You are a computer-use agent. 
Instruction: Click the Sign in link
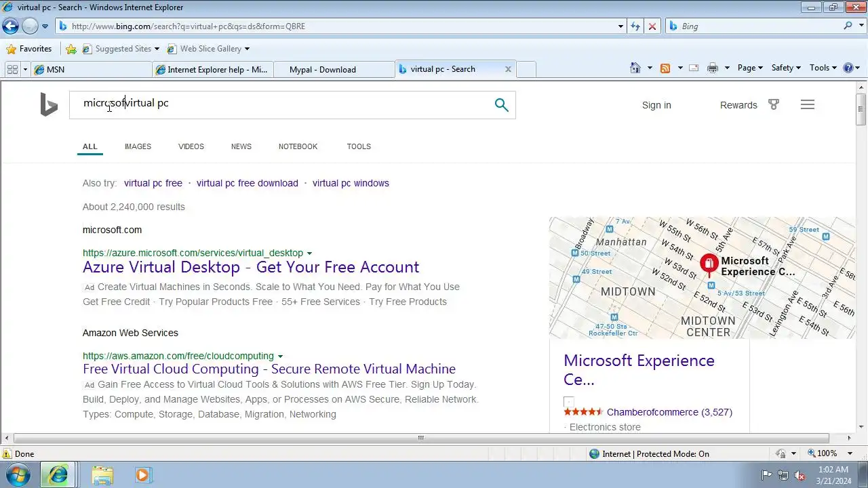(x=656, y=105)
